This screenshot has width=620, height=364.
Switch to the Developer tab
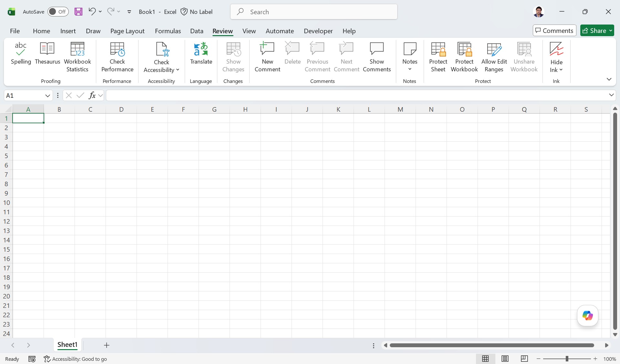pos(318,31)
